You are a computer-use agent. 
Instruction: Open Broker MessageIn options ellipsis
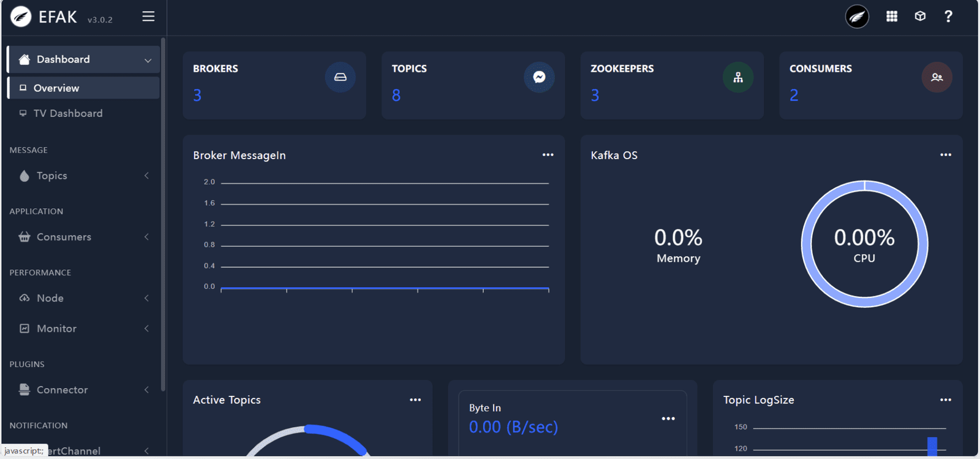(x=548, y=155)
